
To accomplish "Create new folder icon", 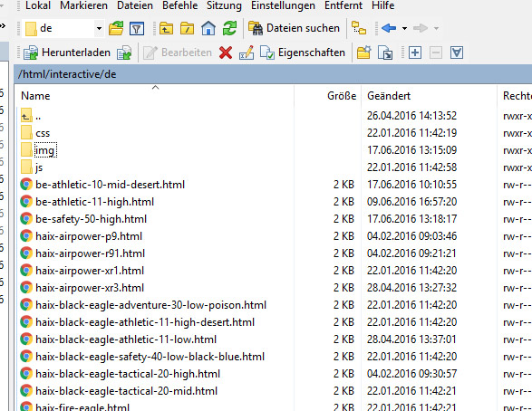I will [363, 53].
